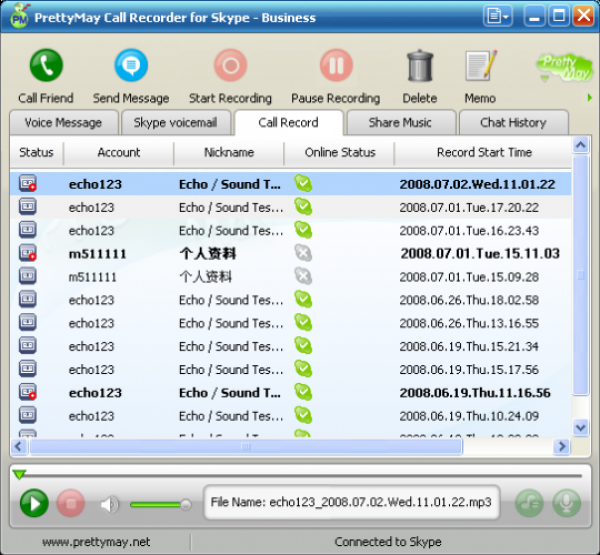Click online status icon of 2008.06.26.Thu.13.16.55 row
The image size is (600, 555).
(x=303, y=322)
